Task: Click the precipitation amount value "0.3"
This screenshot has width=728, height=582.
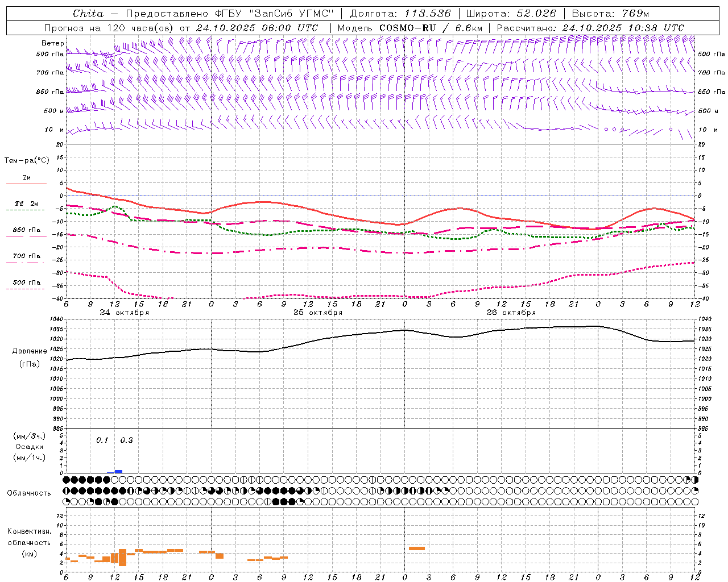Action: (x=126, y=440)
